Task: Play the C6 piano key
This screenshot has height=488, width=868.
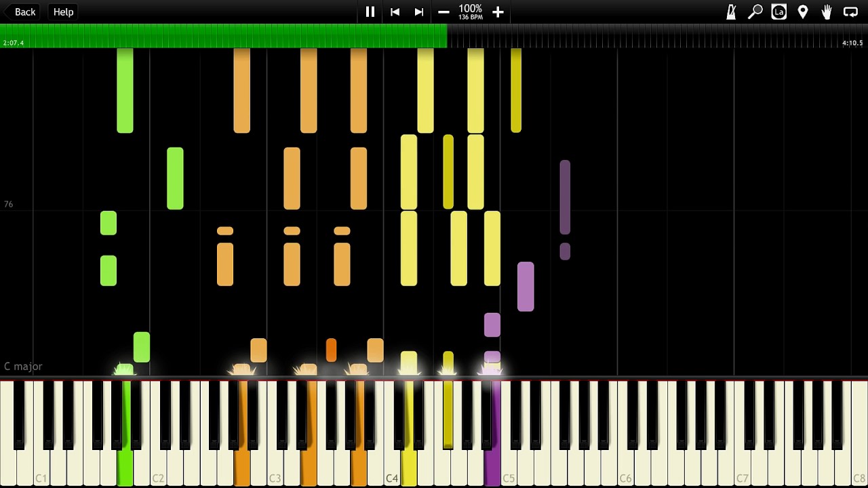Action: pos(626,469)
